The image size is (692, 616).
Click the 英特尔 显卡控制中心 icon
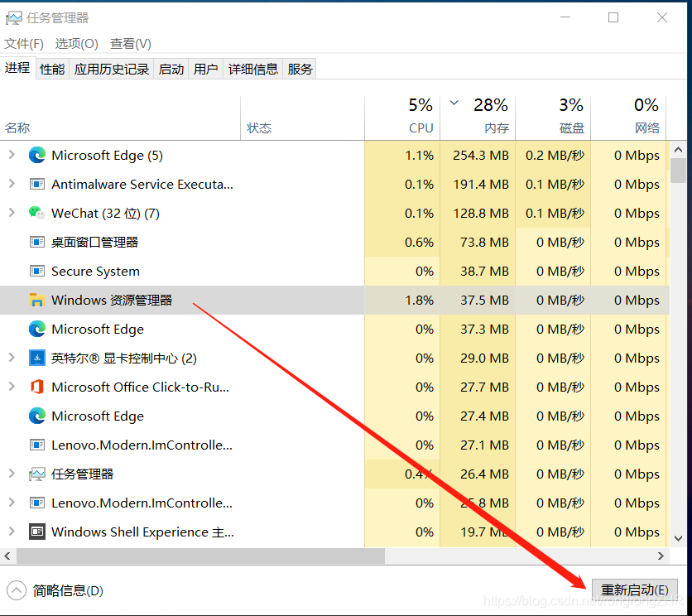(x=37, y=358)
